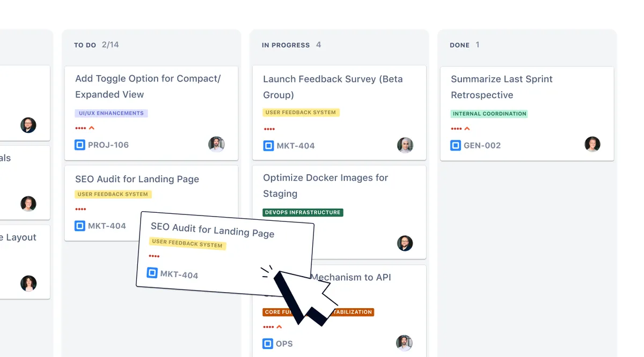Click priority arrow on the GEN-002 card
The image size is (644, 357).
[467, 129]
